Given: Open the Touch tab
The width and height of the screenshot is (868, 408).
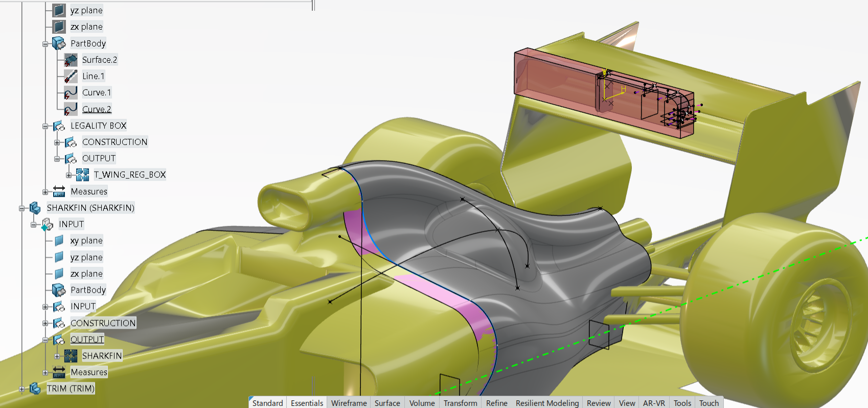Looking at the screenshot, I should coord(709,403).
